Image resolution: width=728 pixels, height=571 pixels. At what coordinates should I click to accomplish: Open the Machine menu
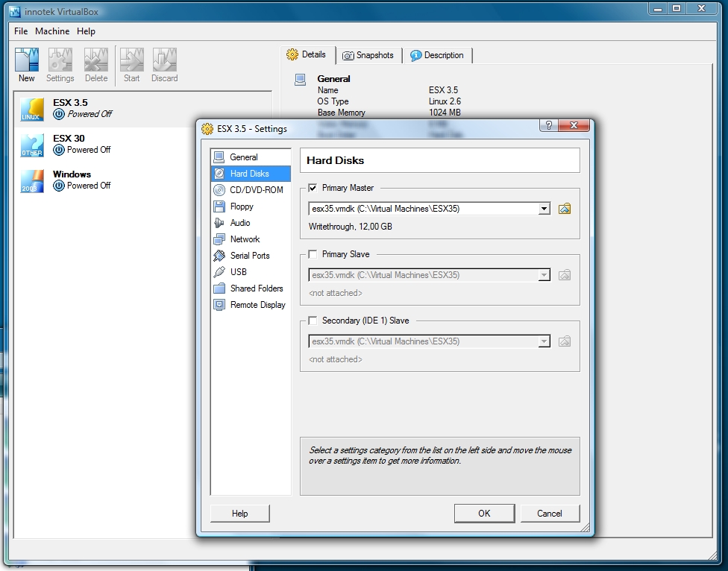point(52,31)
